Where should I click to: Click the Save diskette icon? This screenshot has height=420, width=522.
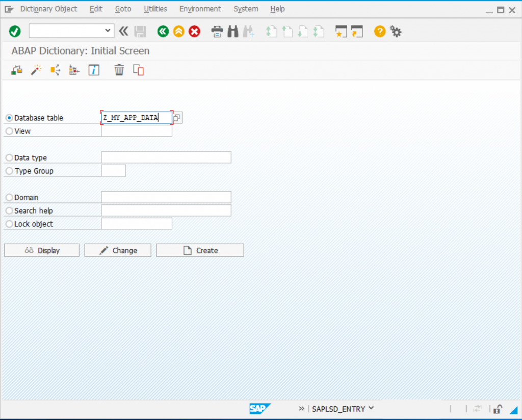[140, 32]
